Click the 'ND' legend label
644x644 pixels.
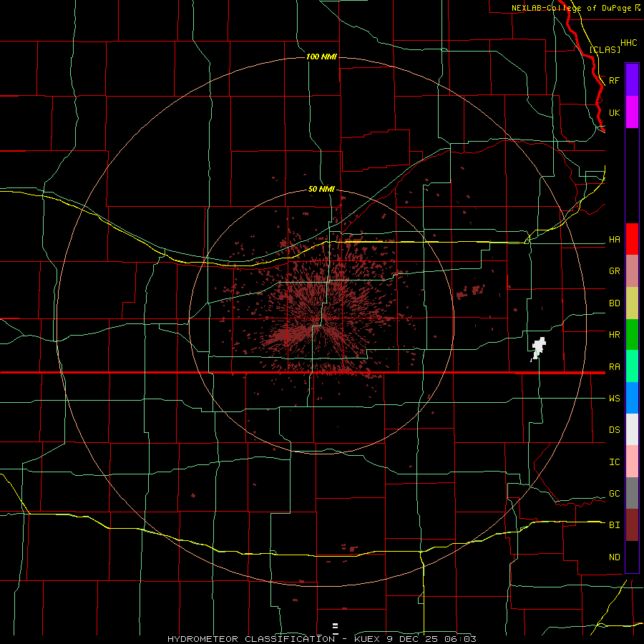[615, 557]
